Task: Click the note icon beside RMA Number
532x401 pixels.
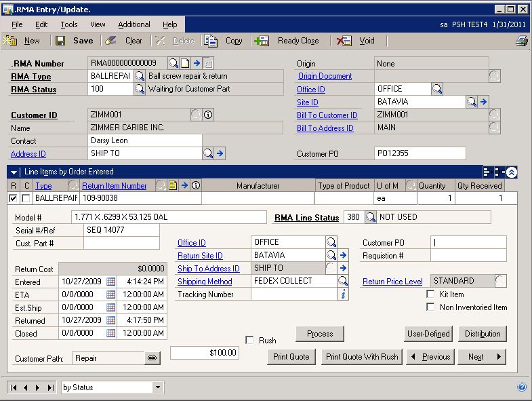Action: click(185, 63)
